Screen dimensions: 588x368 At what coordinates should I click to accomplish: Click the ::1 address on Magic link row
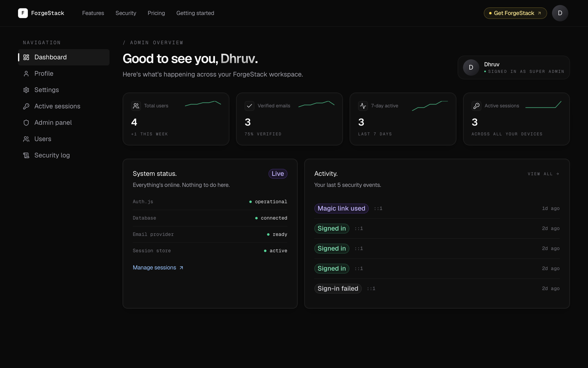(378, 209)
